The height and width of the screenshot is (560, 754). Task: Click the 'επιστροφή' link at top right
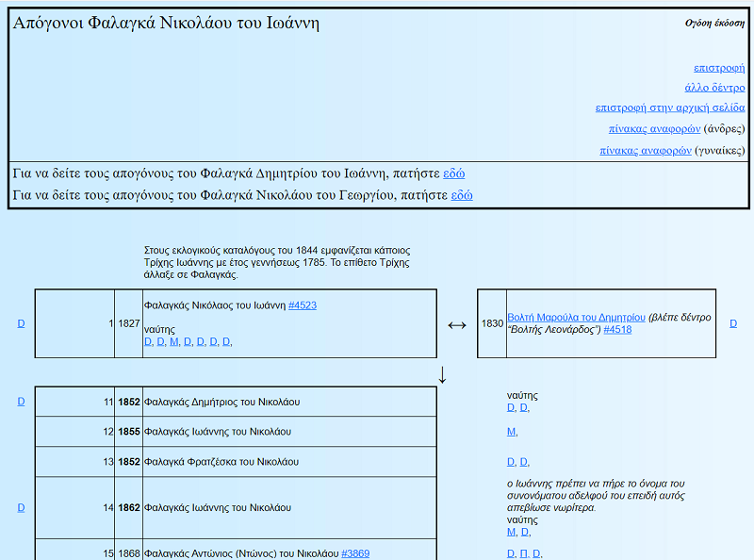pyautogui.click(x=718, y=68)
